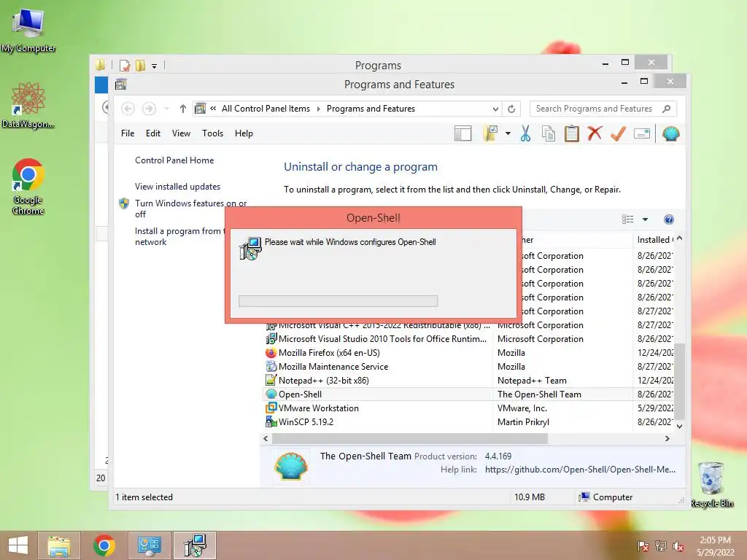This screenshot has height=560, width=747.
Task: Click Install a program from the network
Action: [180, 236]
